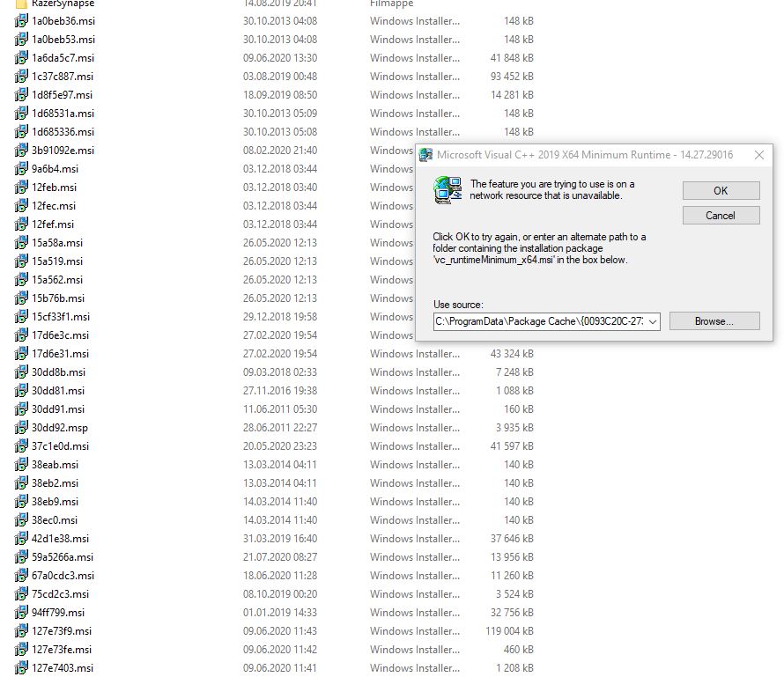Image resolution: width=784 pixels, height=677 pixels.
Task: Select the icon of 30dd92.msp patch file
Action: point(21,428)
